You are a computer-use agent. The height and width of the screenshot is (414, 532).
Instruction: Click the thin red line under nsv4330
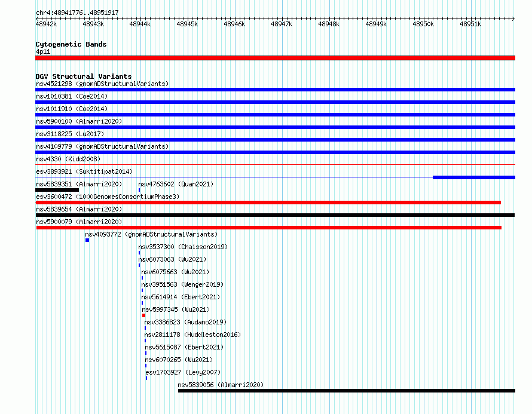(275, 165)
